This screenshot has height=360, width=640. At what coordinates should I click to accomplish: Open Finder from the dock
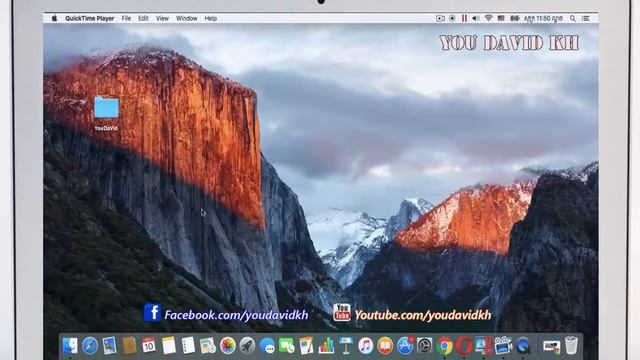tap(70, 346)
